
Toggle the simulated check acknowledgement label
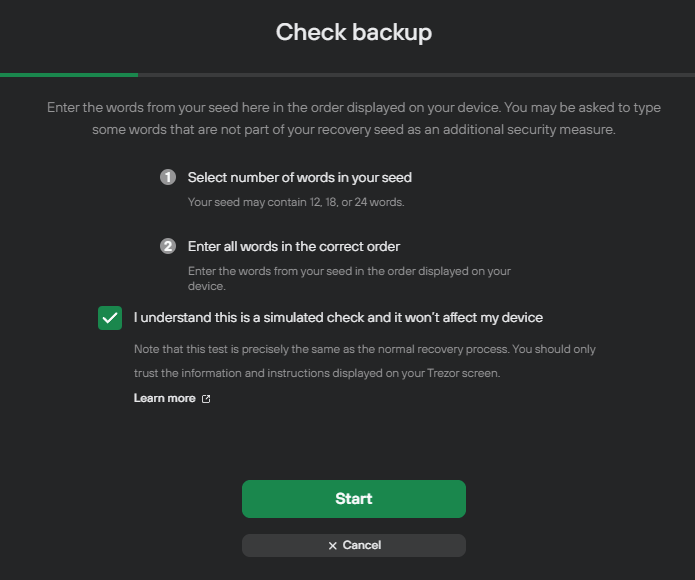point(338,318)
